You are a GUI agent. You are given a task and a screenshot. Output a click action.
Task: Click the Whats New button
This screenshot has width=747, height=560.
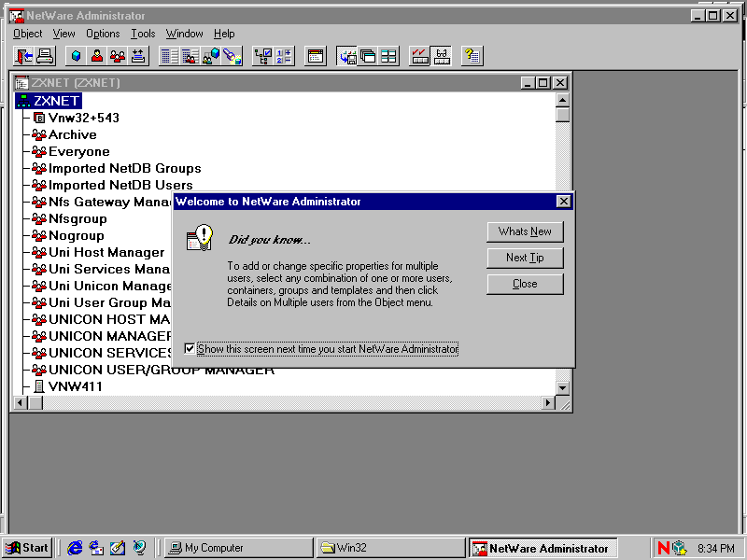click(x=525, y=231)
